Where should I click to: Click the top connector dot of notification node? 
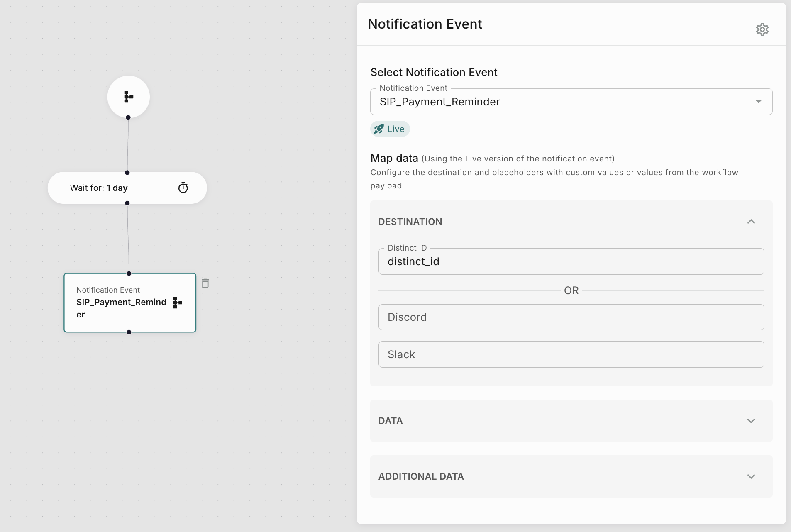click(129, 273)
